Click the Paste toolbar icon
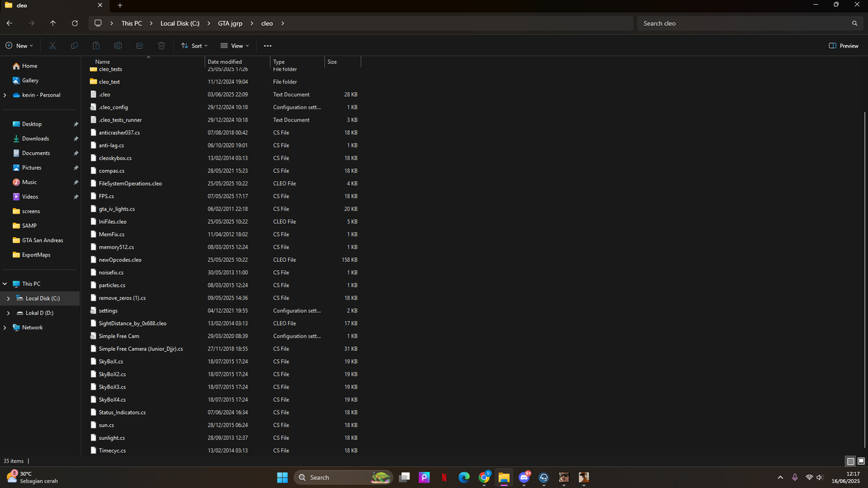Viewport: 868px width, 488px height. 96,45
